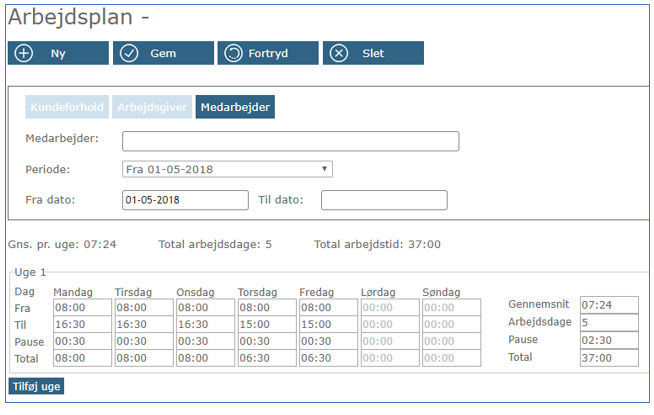Click the weekly Pause summary 02:30
654x415 pixels.
(609, 340)
